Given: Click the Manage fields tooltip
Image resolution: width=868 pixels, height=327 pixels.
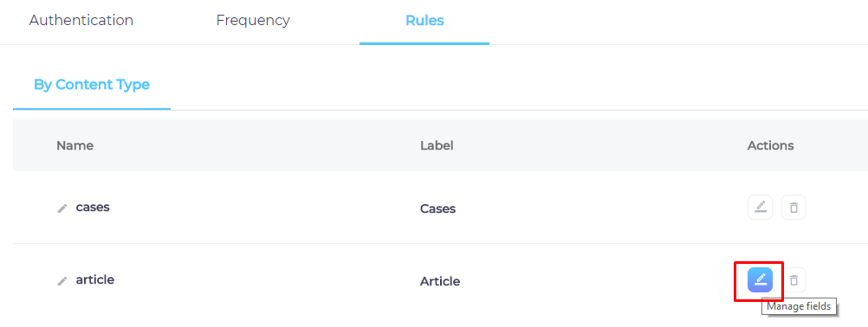Looking at the screenshot, I should pos(799,306).
